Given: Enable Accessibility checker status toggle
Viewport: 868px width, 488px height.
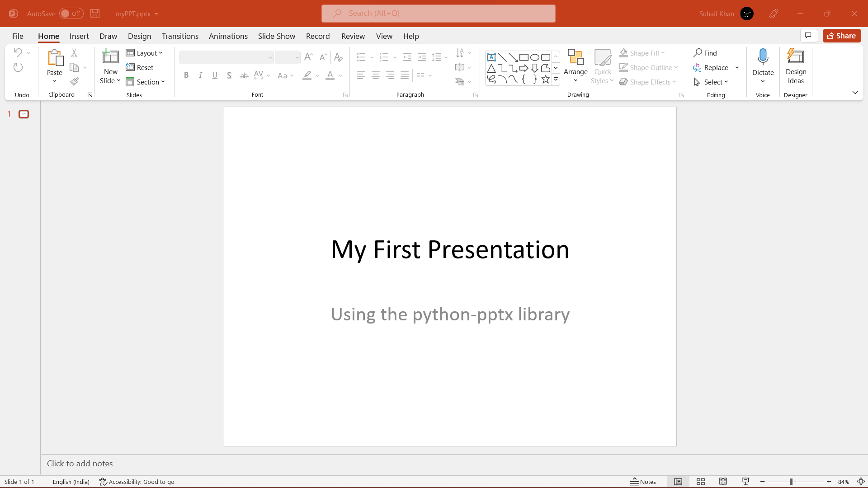Looking at the screenshot, I should (x=136, y=481).
